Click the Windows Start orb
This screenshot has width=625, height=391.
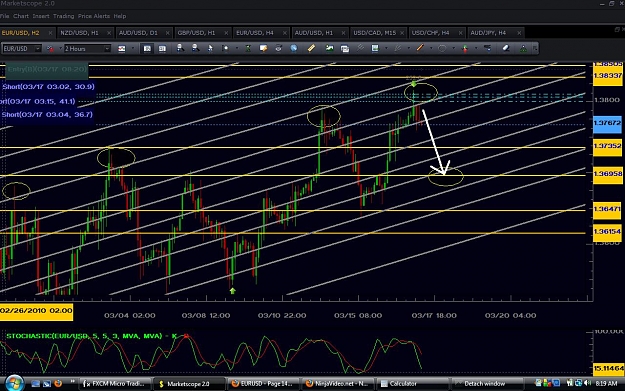[14, 383]
